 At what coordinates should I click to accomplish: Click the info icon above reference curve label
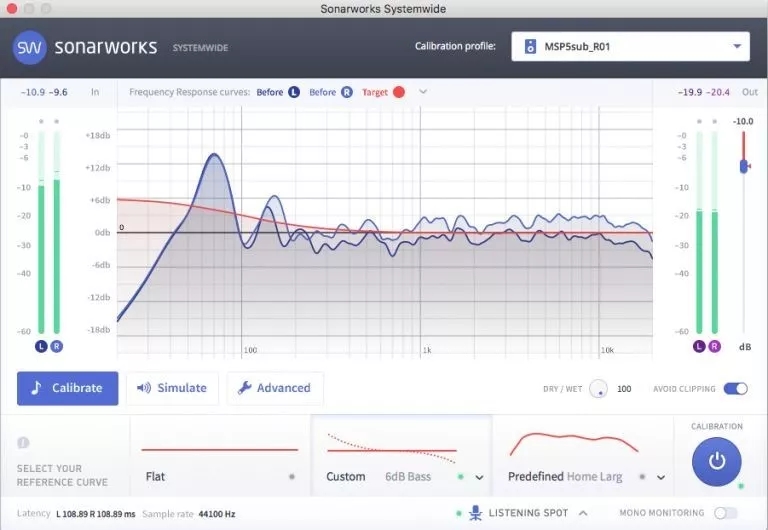pyautogui.click(x=23, y=442)
